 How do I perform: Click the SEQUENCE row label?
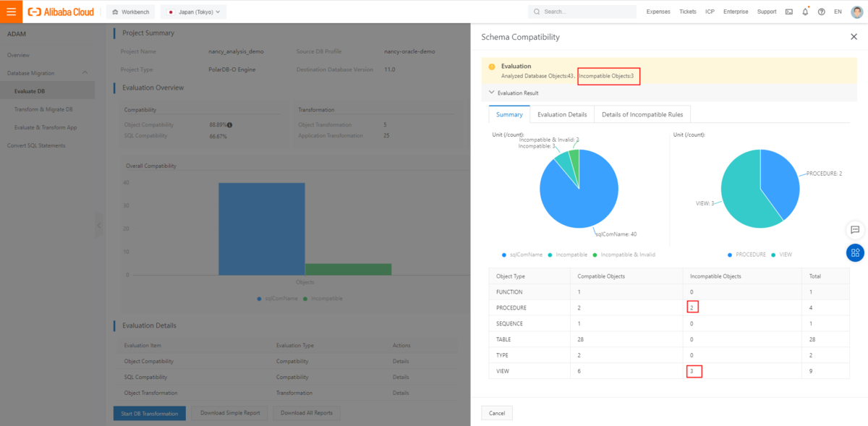(509, 324)
